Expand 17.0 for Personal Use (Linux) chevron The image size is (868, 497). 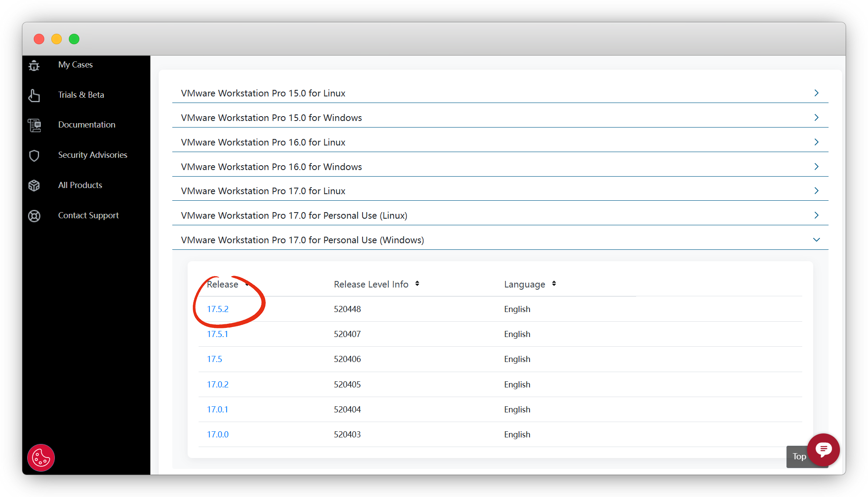click(x=816, y=215)
